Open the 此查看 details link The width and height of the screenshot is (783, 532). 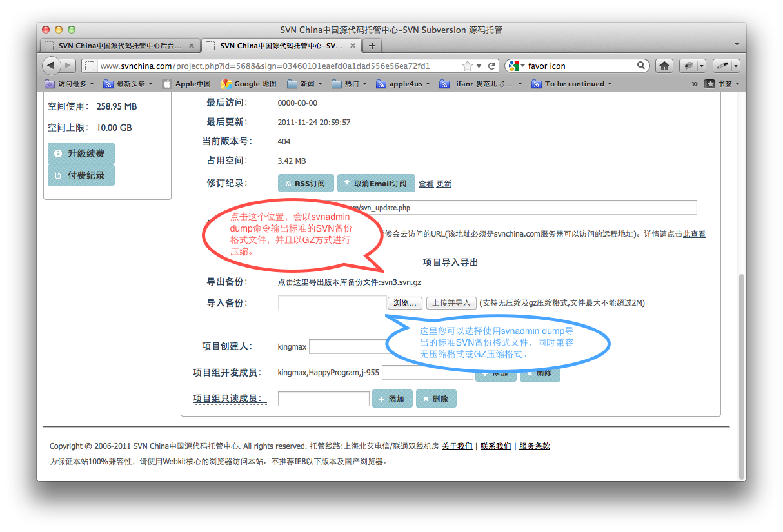(x=695, y=234)
